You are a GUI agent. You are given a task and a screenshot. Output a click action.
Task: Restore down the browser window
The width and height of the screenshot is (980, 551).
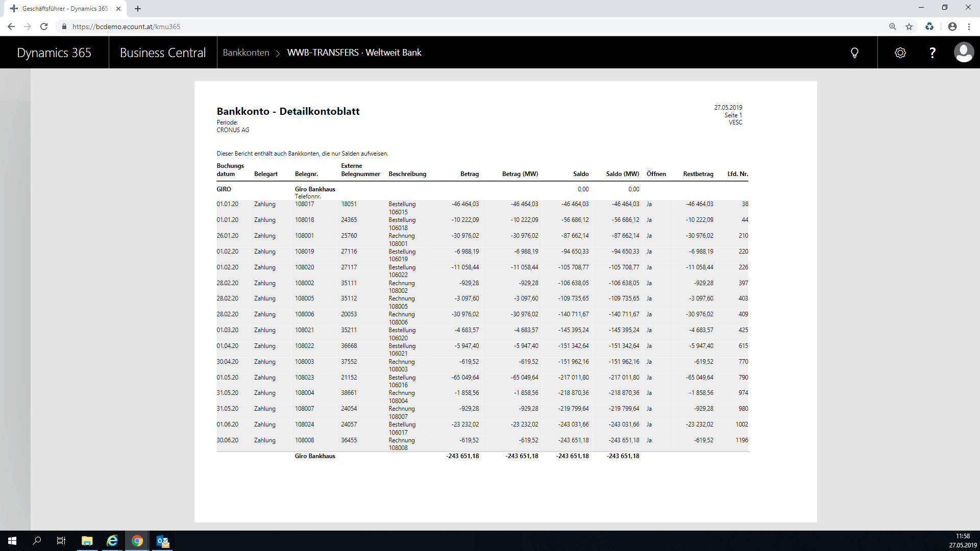[x=945, y=8]
